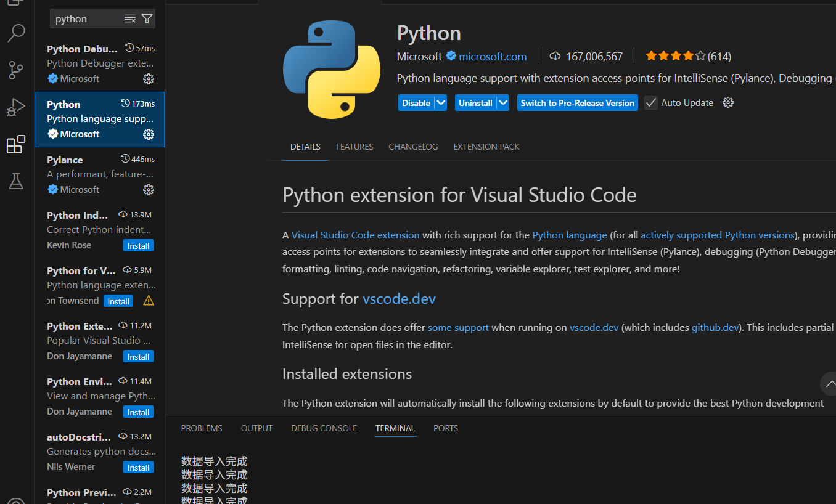Open the microsoft.com publisher link
Viewport: 836px width, 504px height.
coord(493,56)
